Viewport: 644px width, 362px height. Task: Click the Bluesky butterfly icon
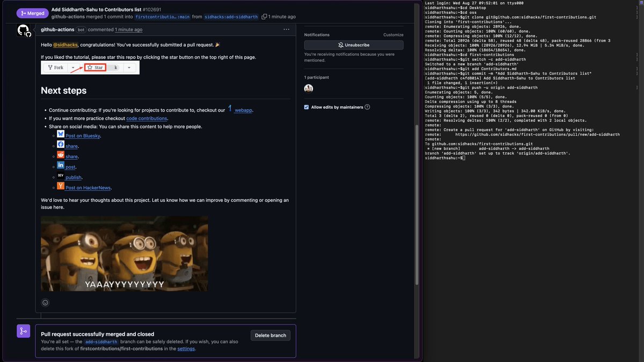(x=61, y=134)
